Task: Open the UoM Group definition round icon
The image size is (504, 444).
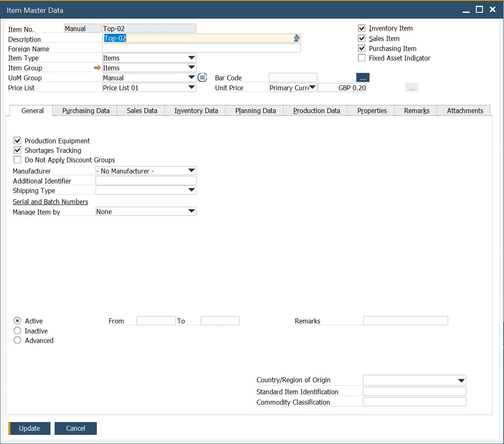Action: coord(202,77)
